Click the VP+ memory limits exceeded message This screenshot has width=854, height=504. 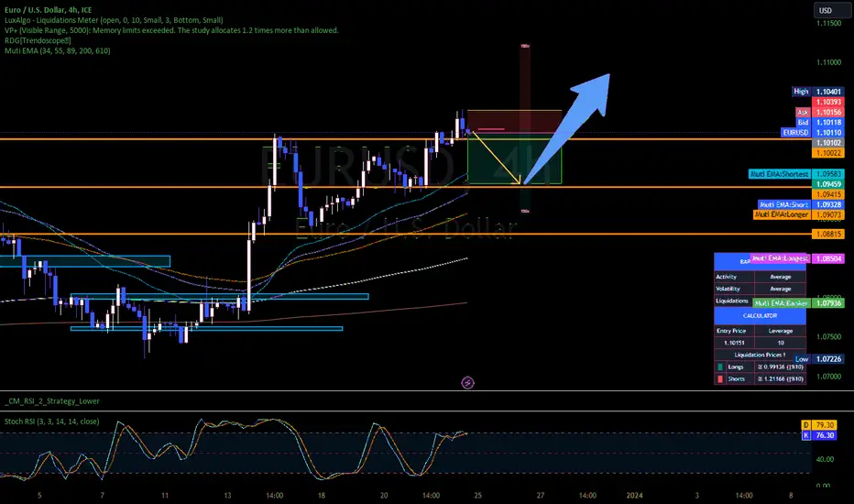point(171,30)
